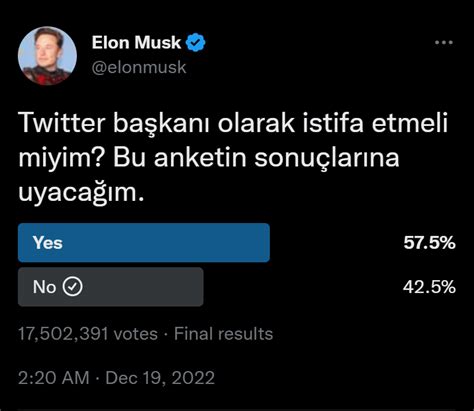
Task: Click the 17,502,391 votes count
Action: point(88,334)
